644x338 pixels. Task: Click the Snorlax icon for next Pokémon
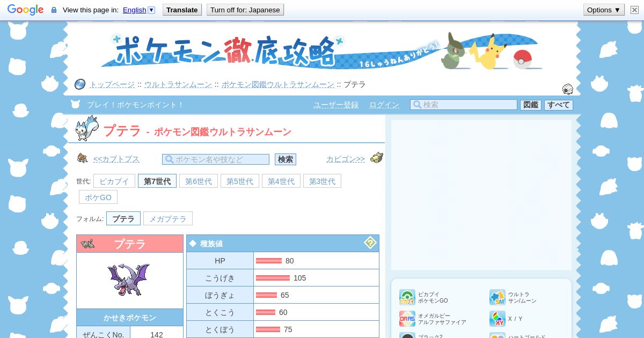pos(377,158)
